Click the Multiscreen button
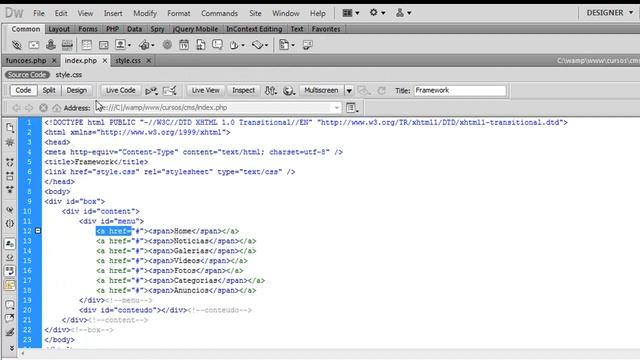Viewport: 640px width, 360px height. click(x=321, y=90)
